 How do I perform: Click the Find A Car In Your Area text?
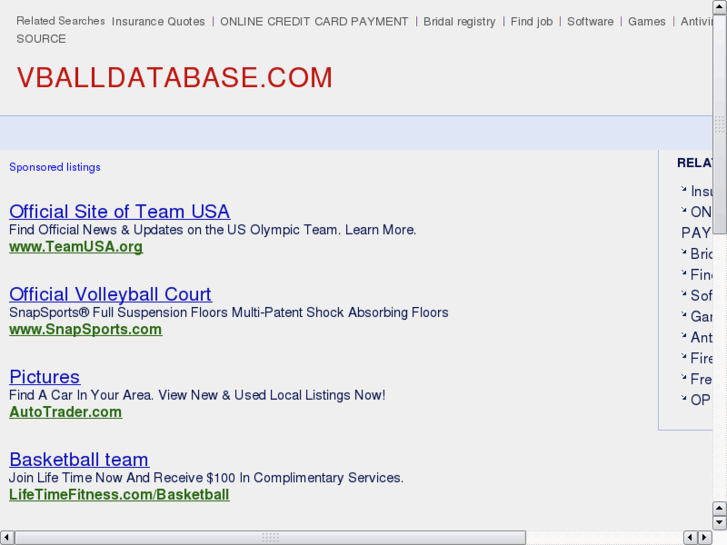click(197, 395)
